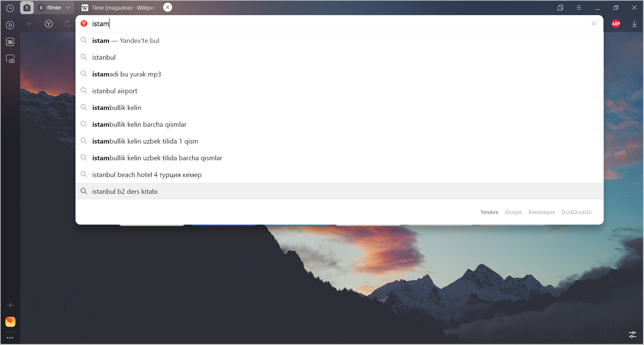This screenshot has width=644, height=345.
Task: Switch to Time (magazine) Wikipedia tab
Action: 120,8
